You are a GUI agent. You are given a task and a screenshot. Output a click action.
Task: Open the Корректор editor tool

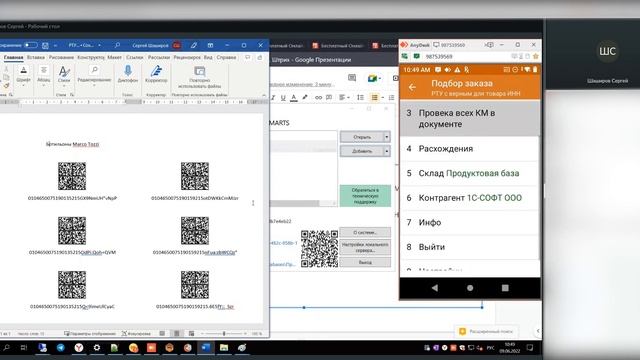156,74
